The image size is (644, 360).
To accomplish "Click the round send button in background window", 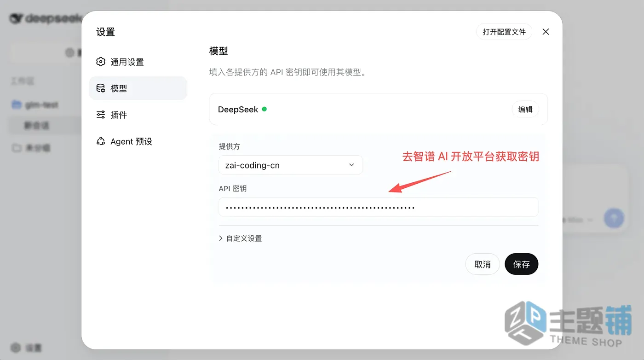I will coord(614,218).
